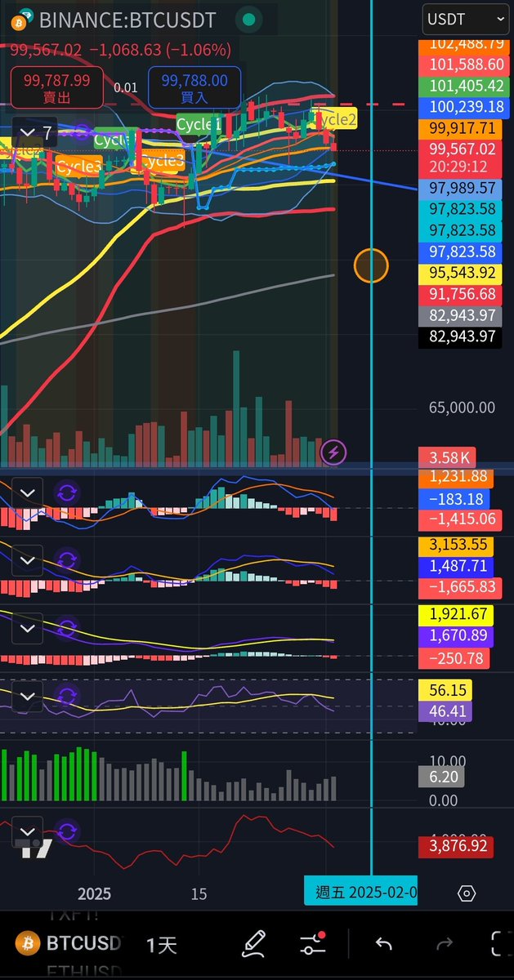Tap refresh icon in the 3,876.92 pane

click(67, 832)
